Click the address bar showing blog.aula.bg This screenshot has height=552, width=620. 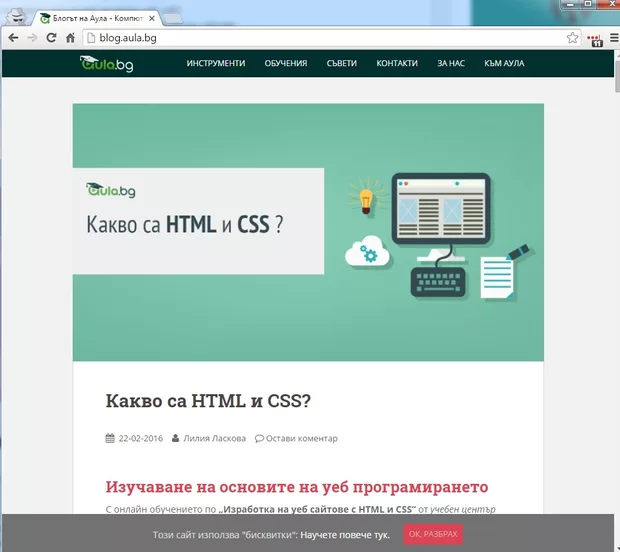click(x=331, y=38)
